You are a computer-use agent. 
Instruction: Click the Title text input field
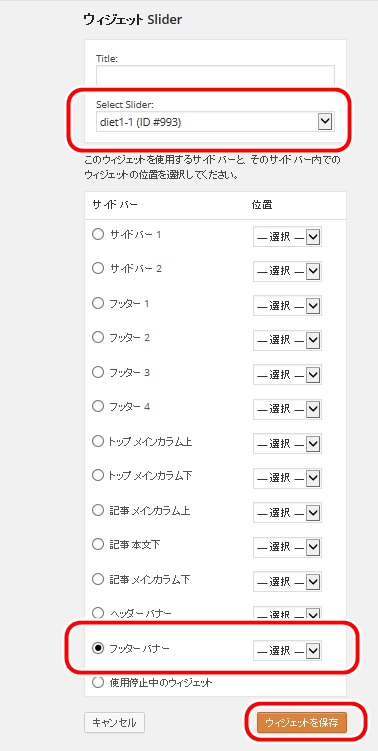tap(215, 75)
